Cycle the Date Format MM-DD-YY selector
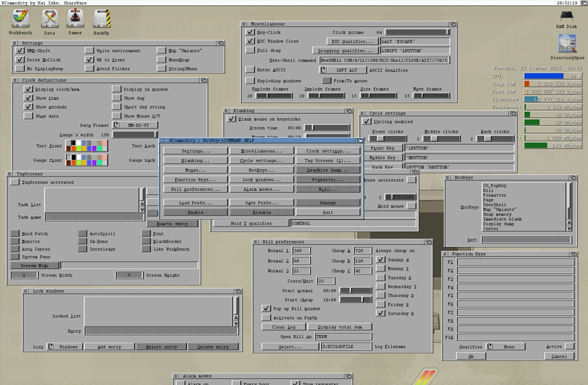 click(x=136, y=126)
